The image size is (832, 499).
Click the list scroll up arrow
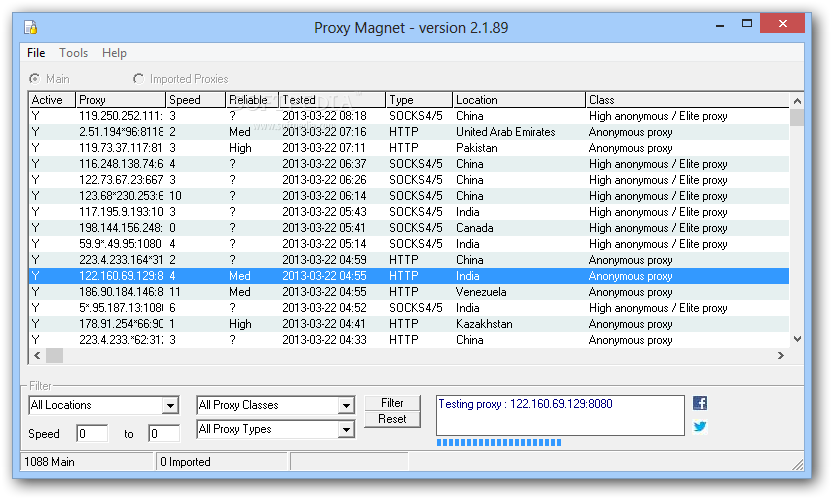point(796,100)
